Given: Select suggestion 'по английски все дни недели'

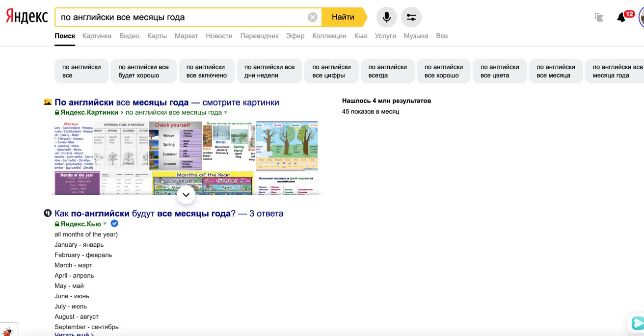Looking at the screenshot, I should [269, 71].
